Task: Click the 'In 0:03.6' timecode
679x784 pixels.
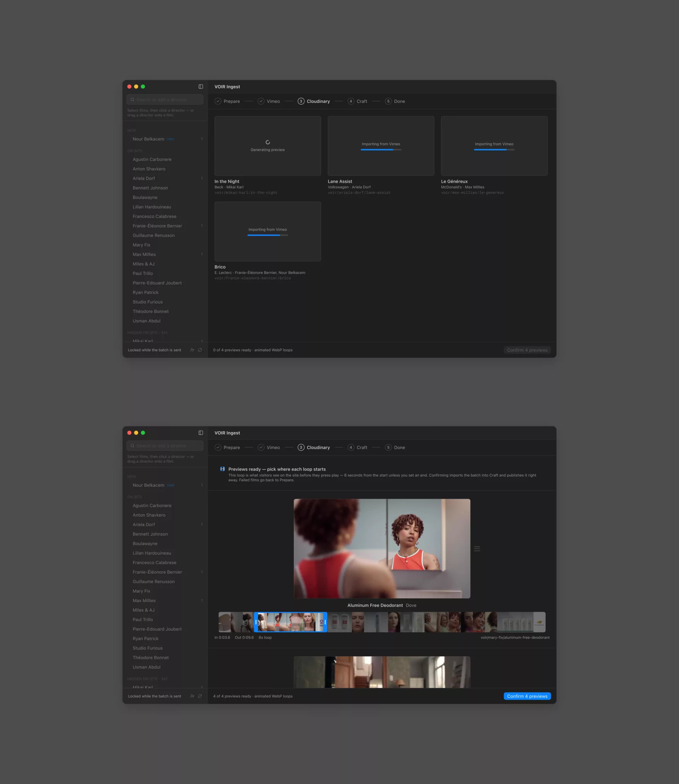Action: pos(222,637)
